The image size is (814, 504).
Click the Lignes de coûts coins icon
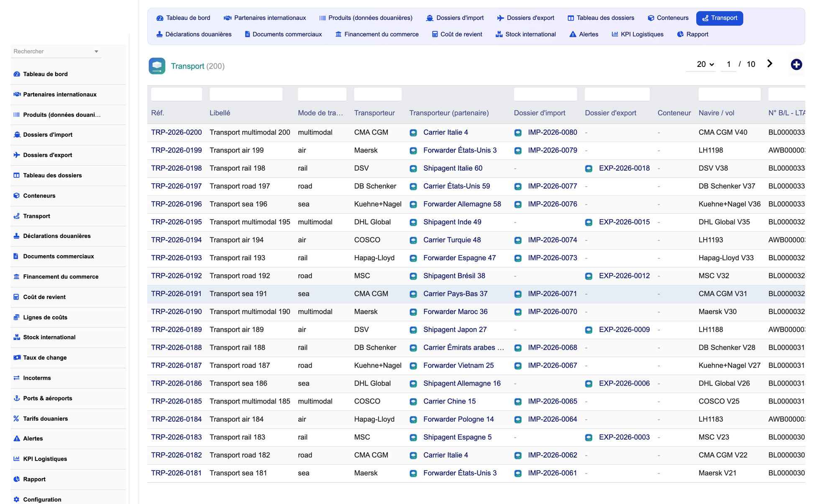point(17,317)
